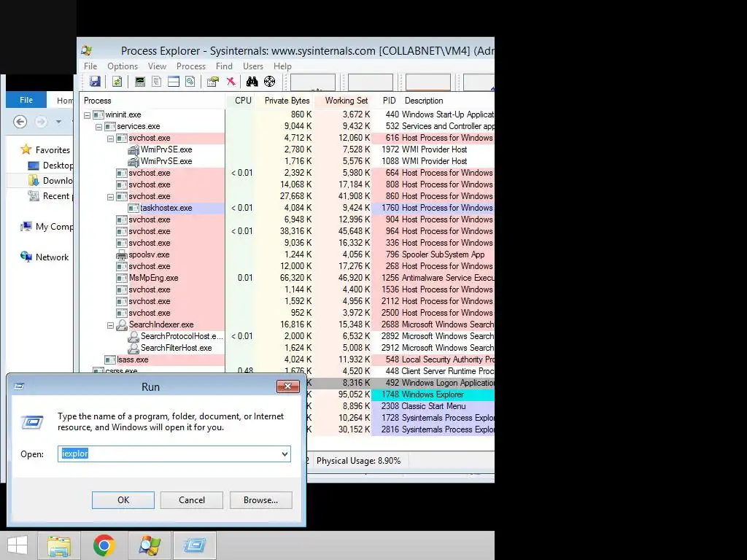
Task: Switch to Process Explorer via its taskbar icon
Action: tap(150, 545)
